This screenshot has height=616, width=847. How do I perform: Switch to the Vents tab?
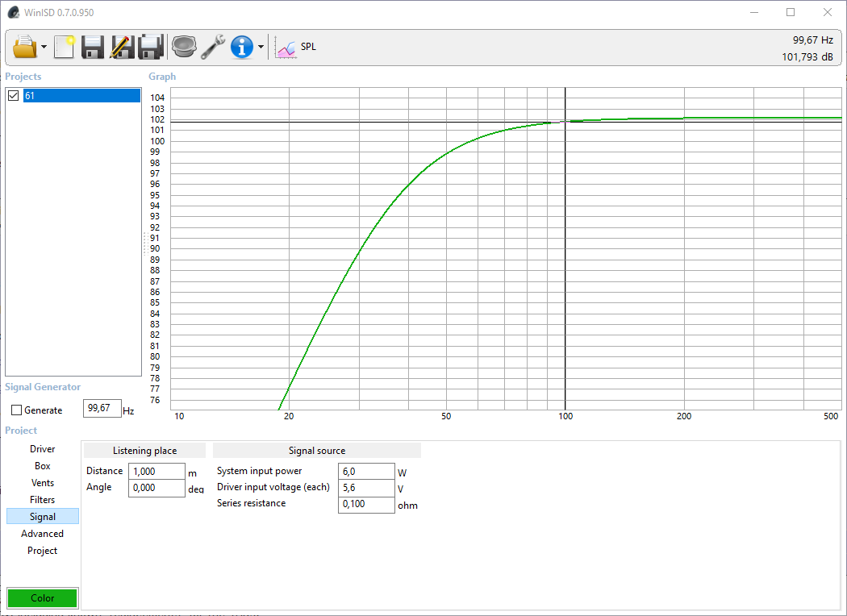[42, 483]
